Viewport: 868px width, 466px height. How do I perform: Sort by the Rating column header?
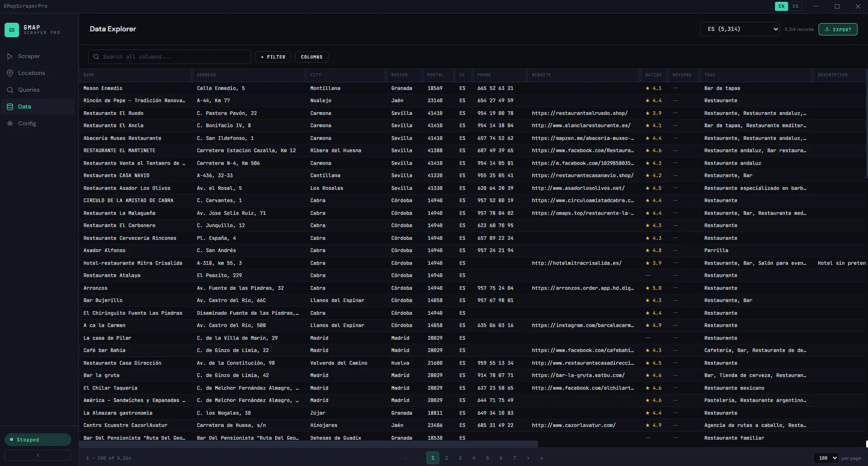tap(653, 75)
